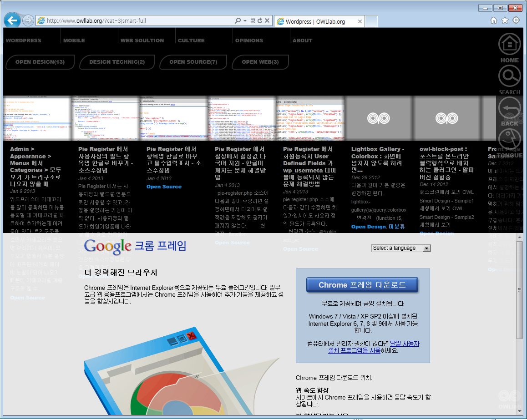Image resolution: width=527 pixels, height=420 pixels.
Task: Click the Chrome Frame scrollbar up arrow
Action: (x=520, y=237)
